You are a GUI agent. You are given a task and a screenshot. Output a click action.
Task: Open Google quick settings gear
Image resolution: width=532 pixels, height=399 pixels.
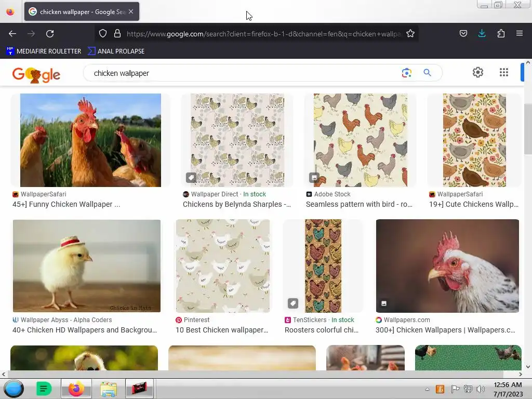click(478, 72)
